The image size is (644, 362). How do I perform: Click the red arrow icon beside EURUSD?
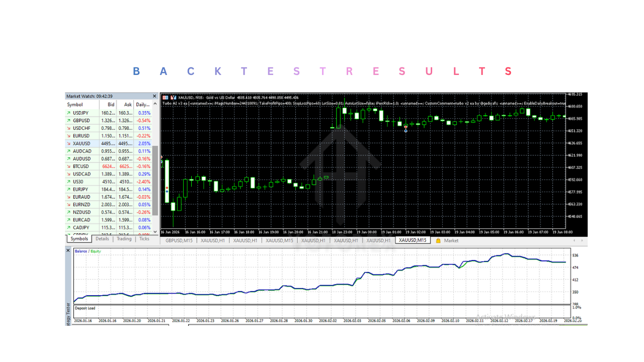tap(68, 136)
